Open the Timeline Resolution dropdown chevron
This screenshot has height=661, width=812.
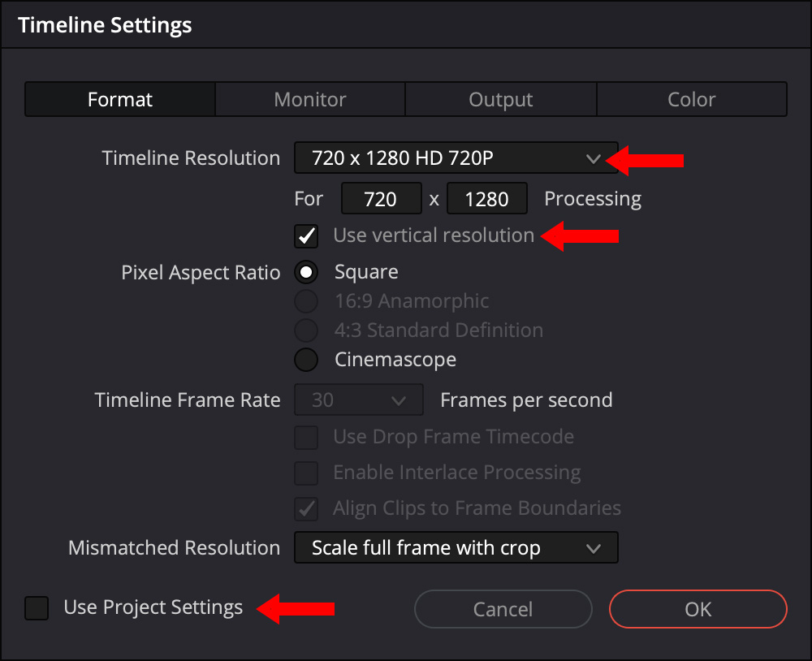pos(594,158)
